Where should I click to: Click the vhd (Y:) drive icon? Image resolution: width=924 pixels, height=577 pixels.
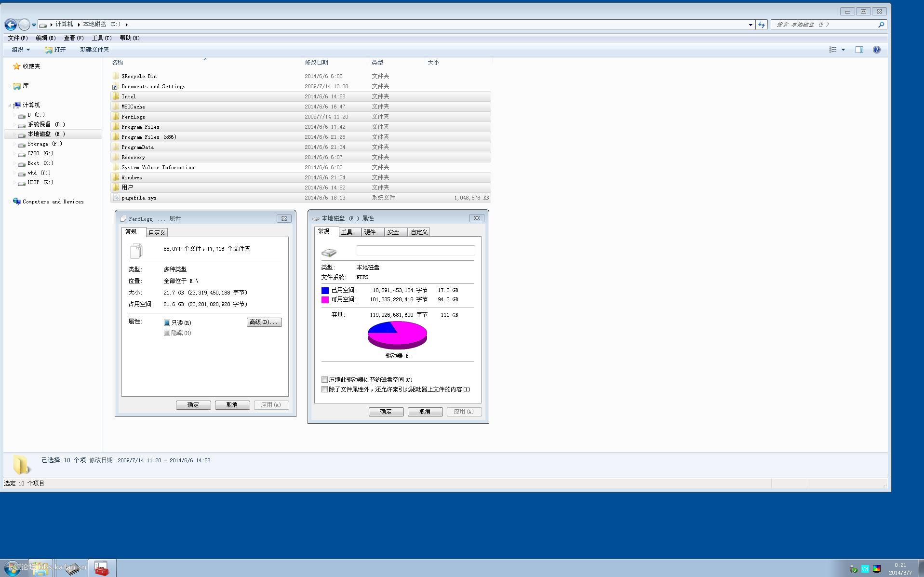pos(22,173)
